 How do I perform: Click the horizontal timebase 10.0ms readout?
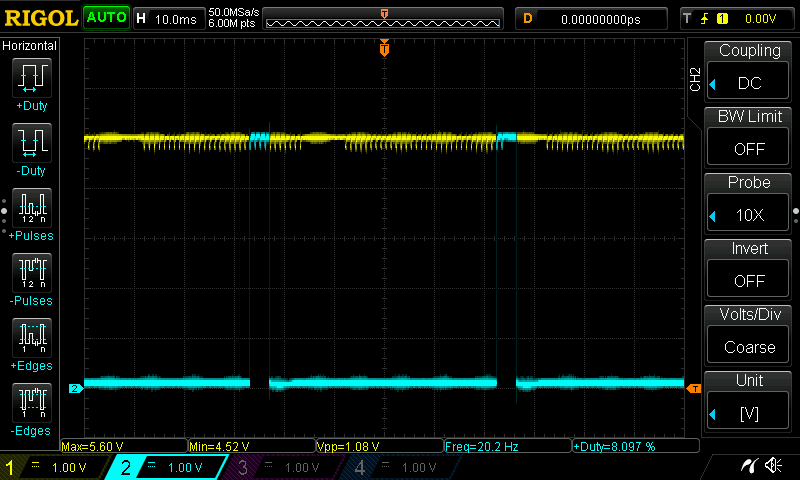pos(176,19)
